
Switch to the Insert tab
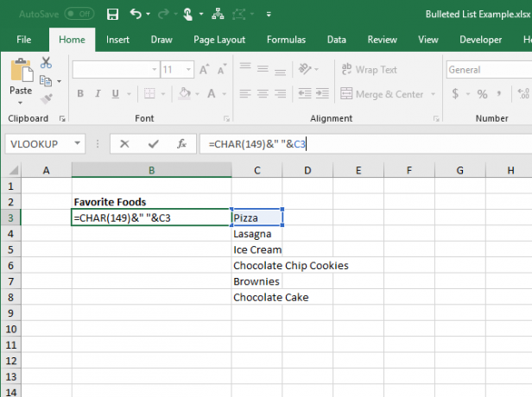pos(117,40)
